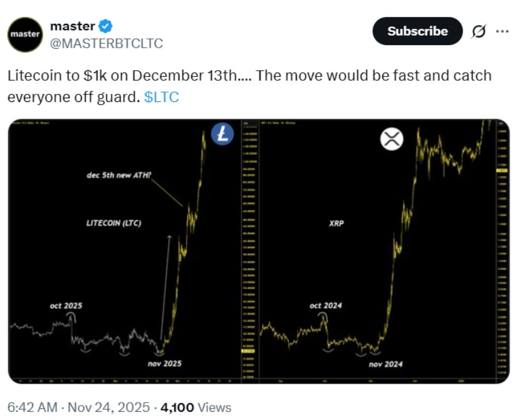517x420 pixels.
Task: Open the Grok icon beside Subscribe
Action: pos(478,31)
